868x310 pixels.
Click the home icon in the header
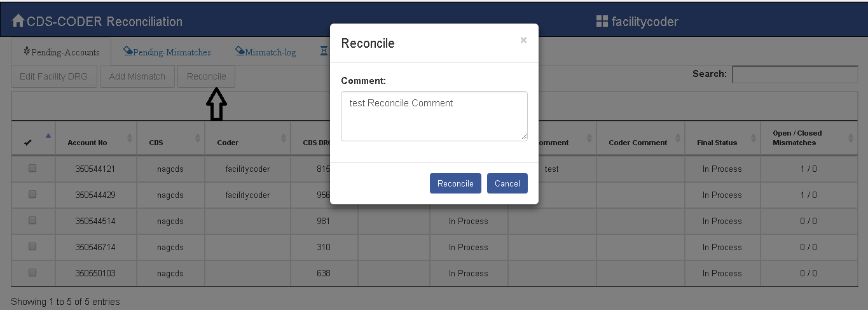click(x=18, y=21)
